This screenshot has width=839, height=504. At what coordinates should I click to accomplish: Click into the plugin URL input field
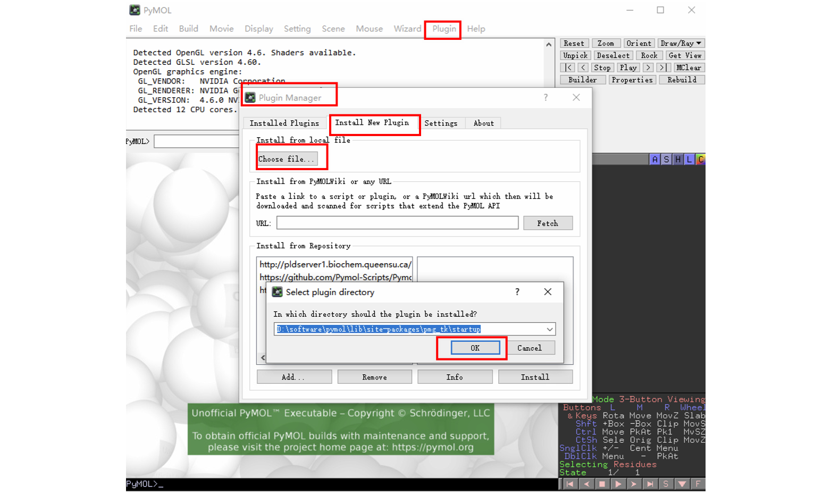pyautogui.click(x=397, y=223)
